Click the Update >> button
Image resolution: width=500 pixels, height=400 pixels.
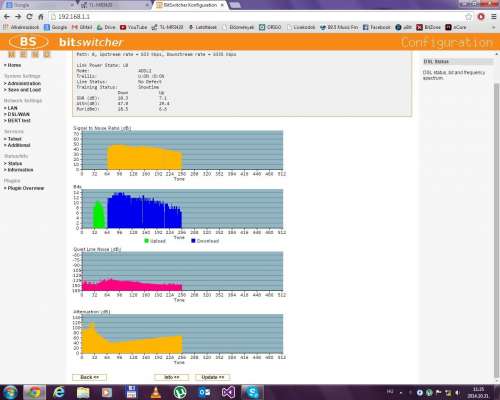(x=213, y=377)
